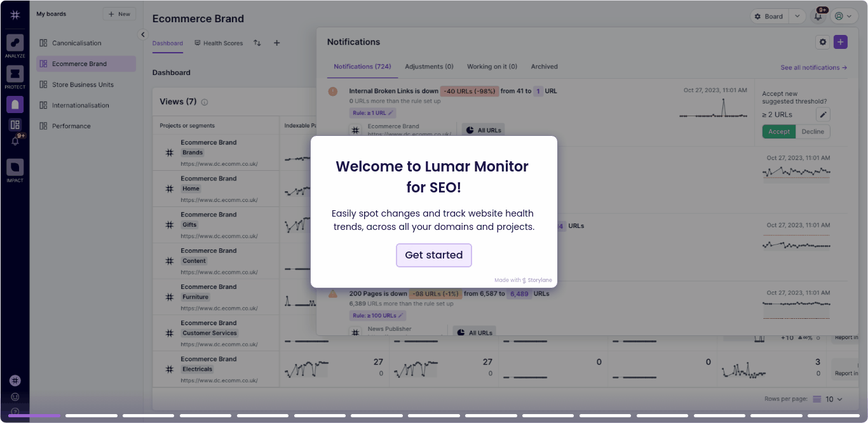The width and height of the screenshot is (868, 423).
Task: Click the account hash icon at sidebar bottom
Action: [15, 380]
